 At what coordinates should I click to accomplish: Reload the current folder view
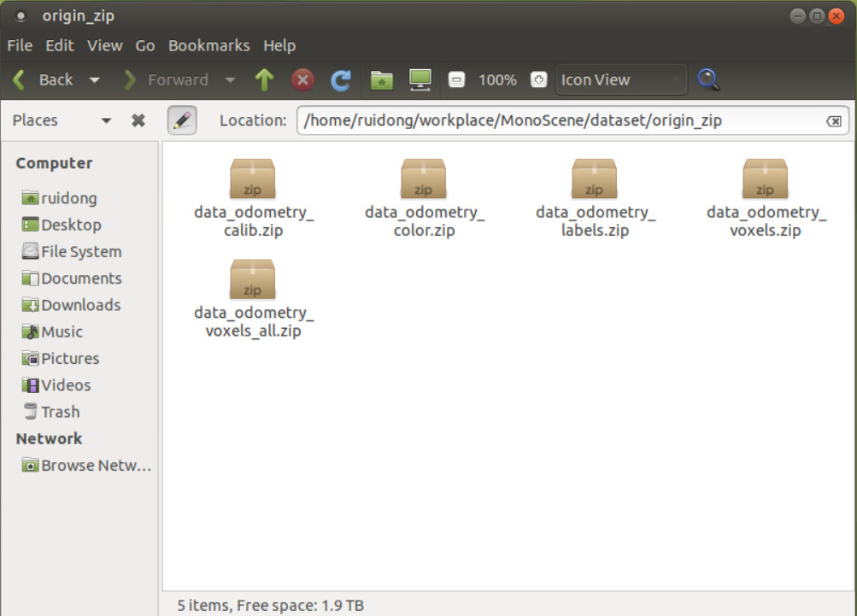click(x=340, y=79)
